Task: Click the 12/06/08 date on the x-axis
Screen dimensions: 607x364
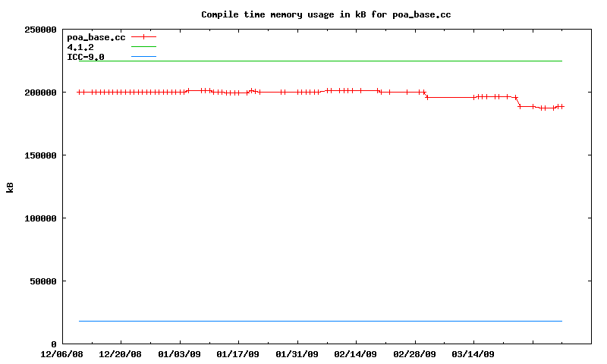Action: coord(61,354)
